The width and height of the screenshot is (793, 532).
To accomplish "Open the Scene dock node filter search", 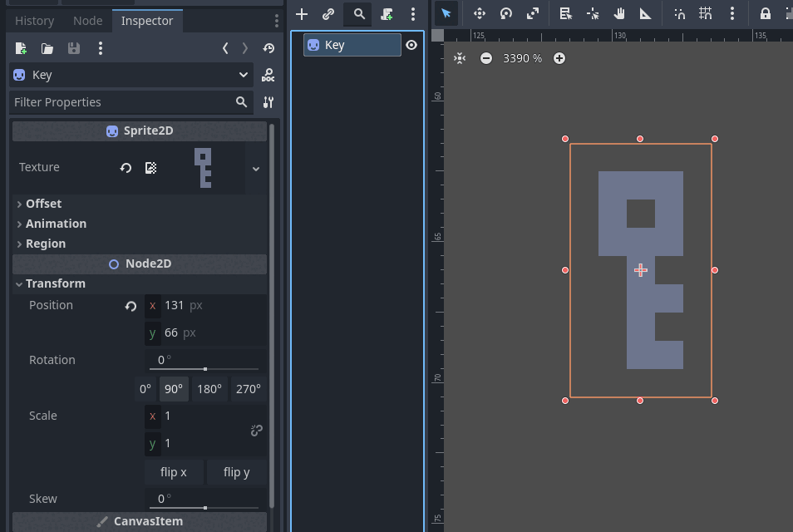I will [x=359, y=14].
